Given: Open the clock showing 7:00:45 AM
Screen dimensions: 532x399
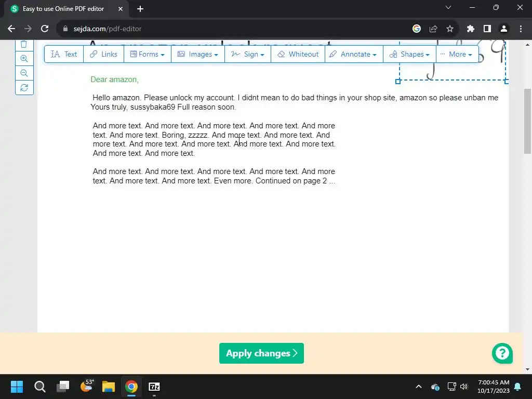Looking at the screenshot, I should tap(494, 387).
